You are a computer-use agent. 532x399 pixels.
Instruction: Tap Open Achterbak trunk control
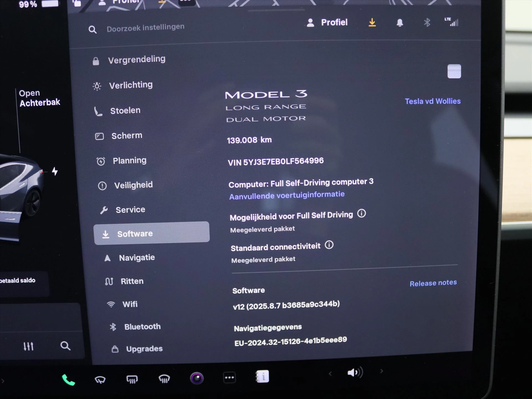[x=39, y=98]
